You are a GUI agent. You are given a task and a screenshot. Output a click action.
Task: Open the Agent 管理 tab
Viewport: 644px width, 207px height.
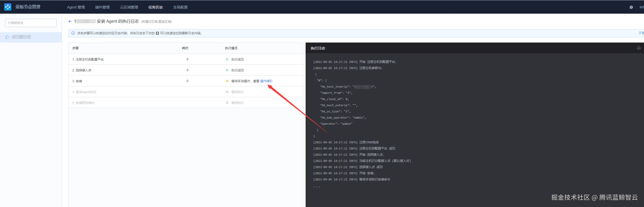click(76, 7)
